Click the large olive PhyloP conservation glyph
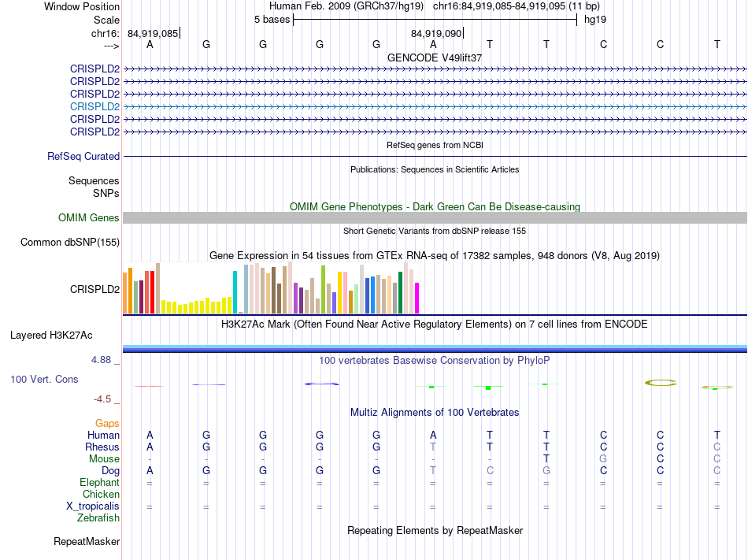The height and width of the screenshot is (560, 748). [661, 383]
